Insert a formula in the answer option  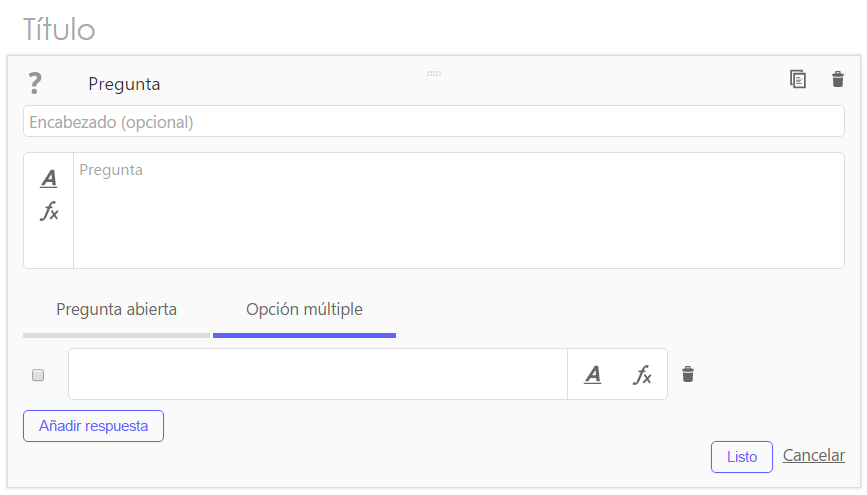coord(642,374)
